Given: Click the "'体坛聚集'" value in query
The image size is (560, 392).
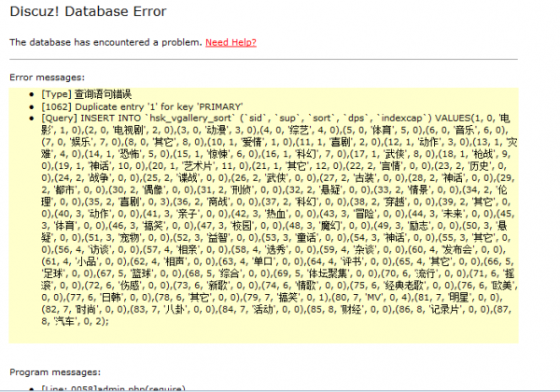Looking at the screenshot, I should (x=327, y=273).
